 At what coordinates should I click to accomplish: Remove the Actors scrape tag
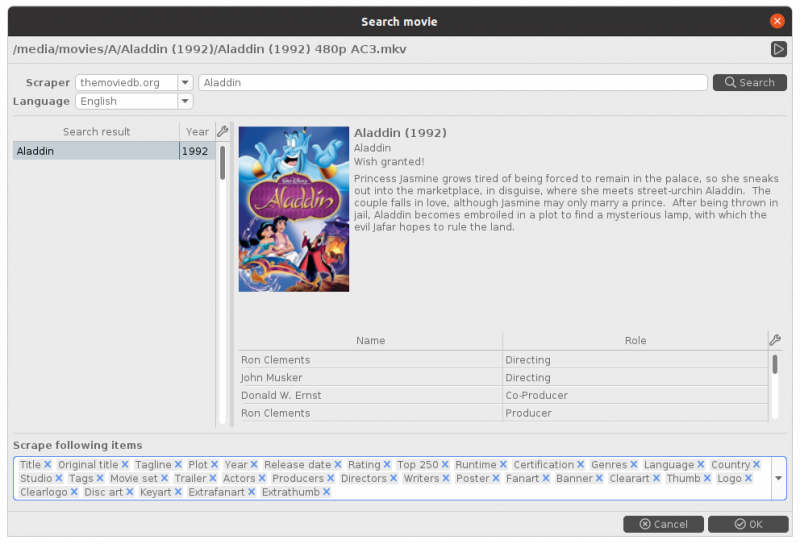261,478
